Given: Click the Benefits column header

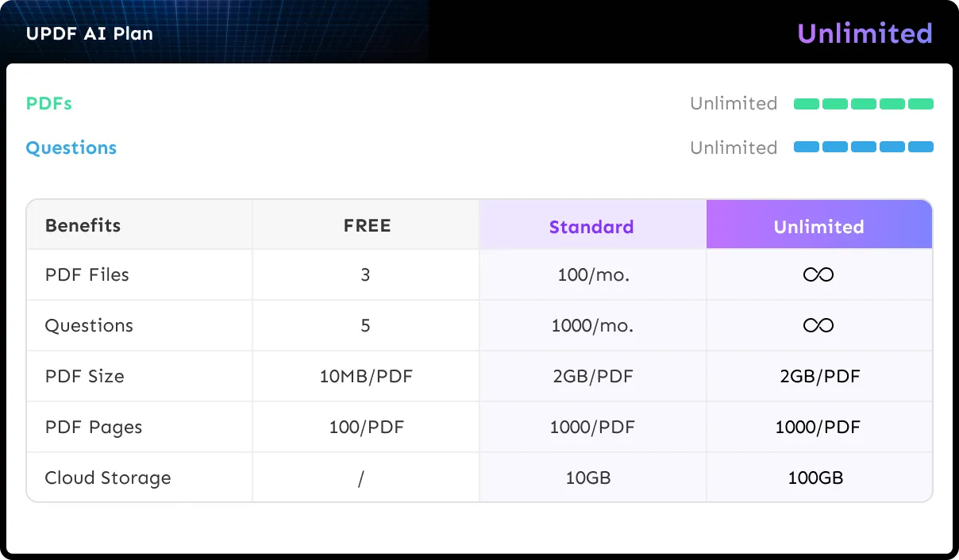Looking at the screenshot, I should tap(83, 225).
